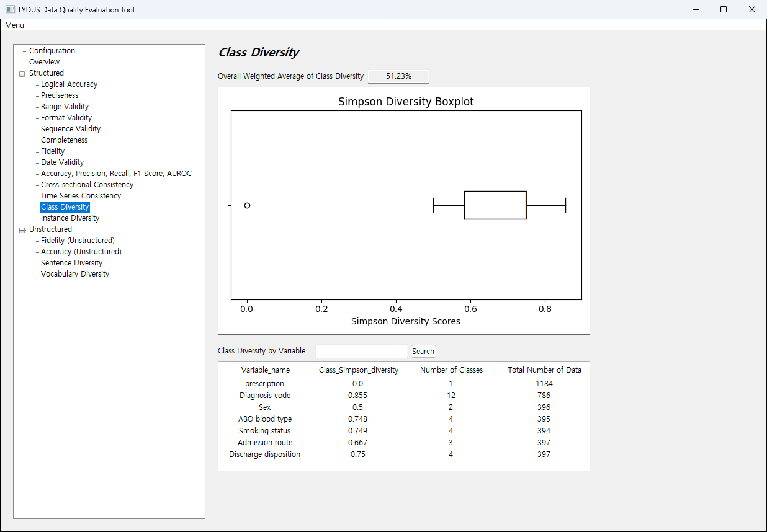Click the 51.23% overall average value
The image size is (767, 532).
pyautogui.click(x=398, y=76)
